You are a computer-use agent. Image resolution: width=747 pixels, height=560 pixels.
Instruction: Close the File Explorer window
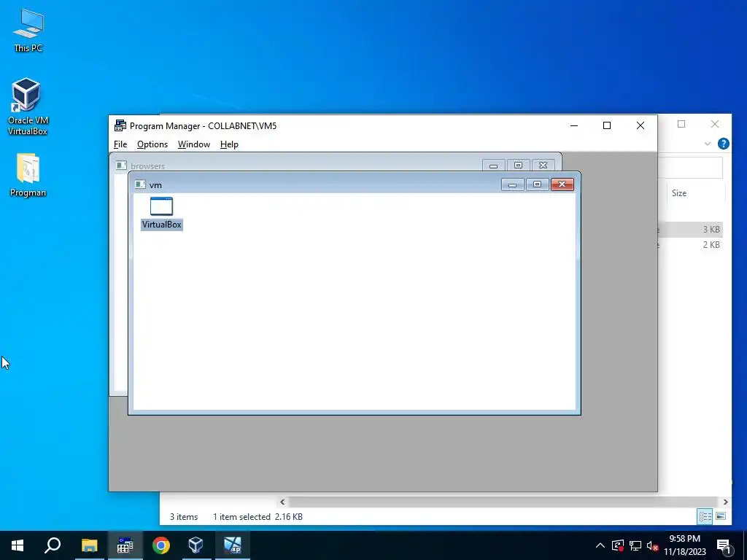pos(715,124)
